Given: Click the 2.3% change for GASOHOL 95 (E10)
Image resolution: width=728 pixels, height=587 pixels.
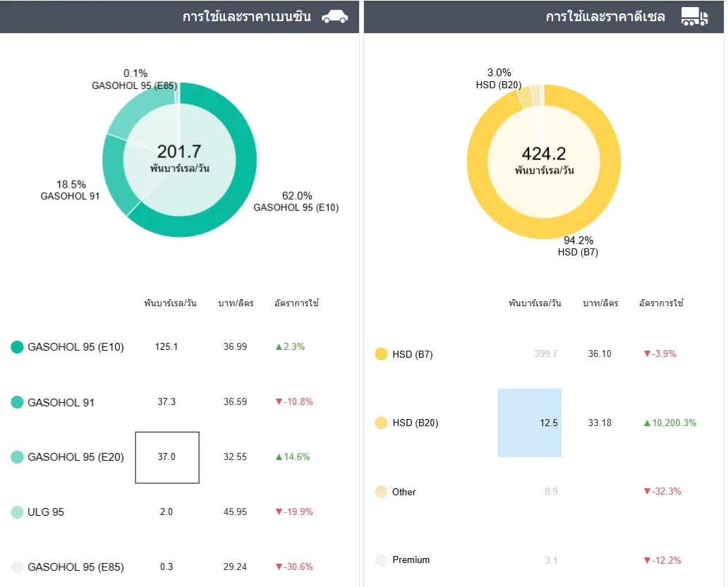Looking at the screenshot, I should [x=290, y=346].
